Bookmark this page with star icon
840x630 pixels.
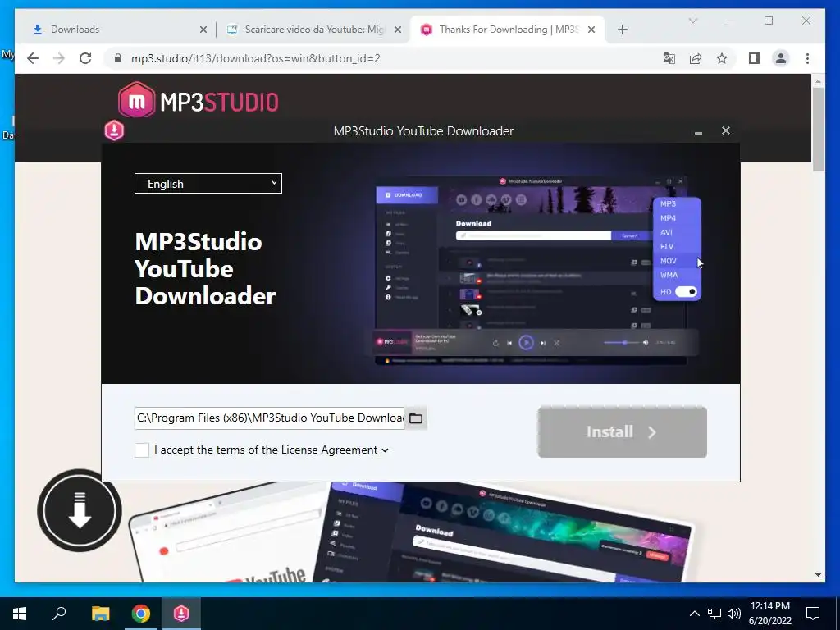point(722,58)
